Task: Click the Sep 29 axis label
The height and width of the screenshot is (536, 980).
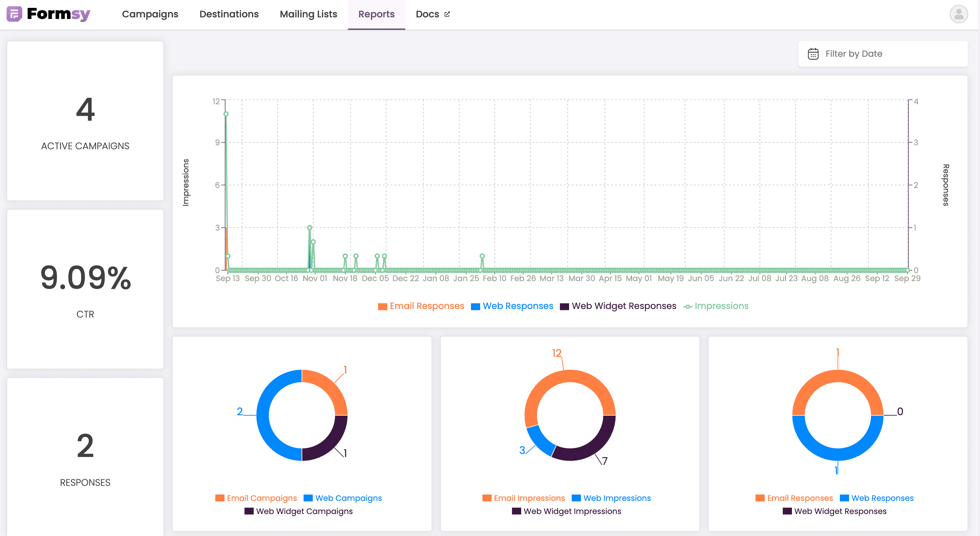Action: (907, 278)
